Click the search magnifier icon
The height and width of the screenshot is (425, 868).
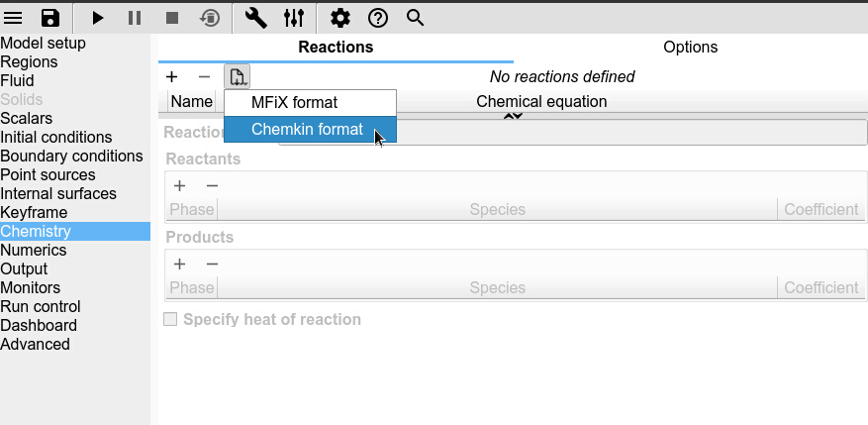416,18
